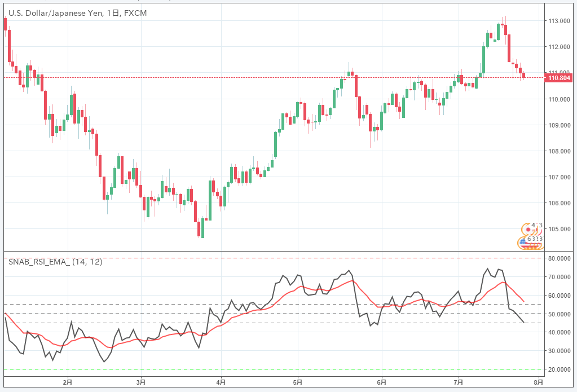Click the 40.0000 RSI scale label
Screen dimensions: 577x392
tap(560, 332)
